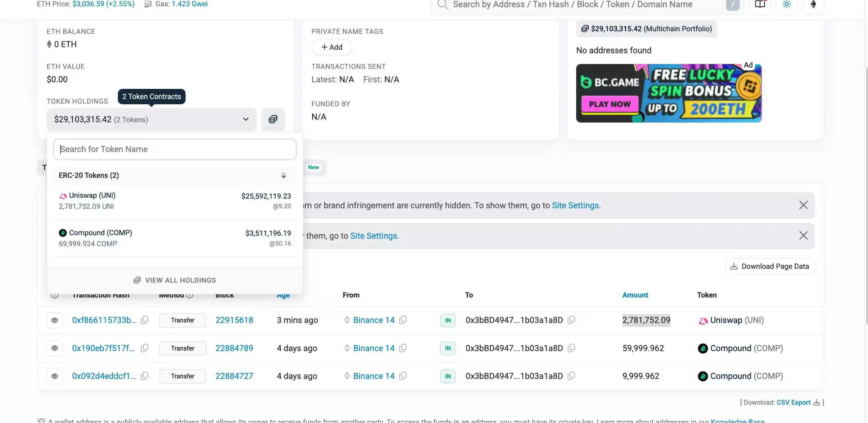Open the Ethereum network selector icon
Image resolution: width=868 pixels, height=423 pixels.
pos(813,4)
